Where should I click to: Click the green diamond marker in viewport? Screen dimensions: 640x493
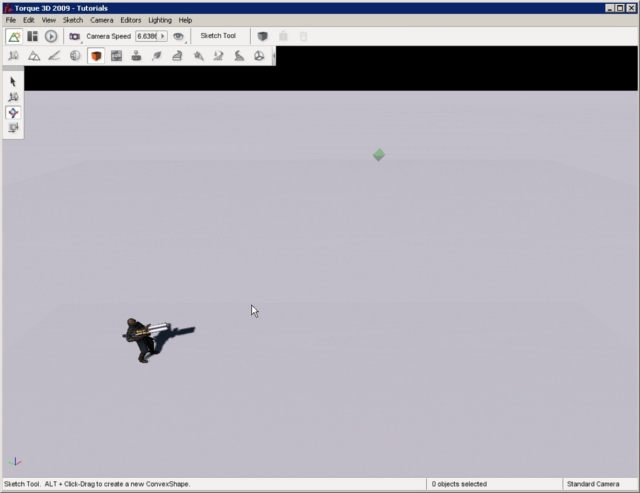[x=379, y=155]
